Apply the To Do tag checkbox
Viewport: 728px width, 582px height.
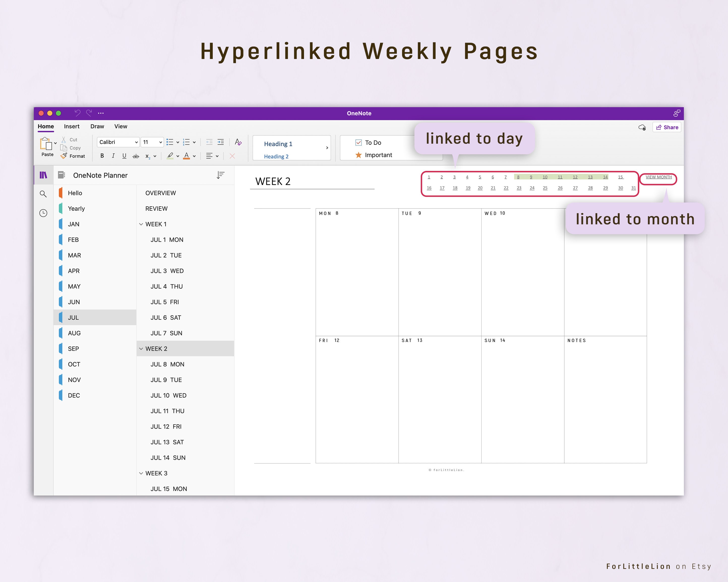coord(359,142)
